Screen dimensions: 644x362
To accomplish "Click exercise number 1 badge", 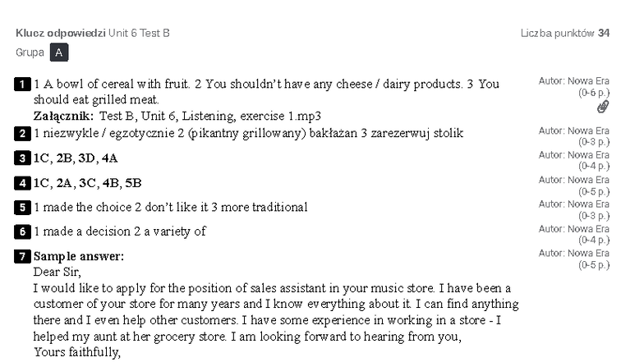I will (22, 85).
